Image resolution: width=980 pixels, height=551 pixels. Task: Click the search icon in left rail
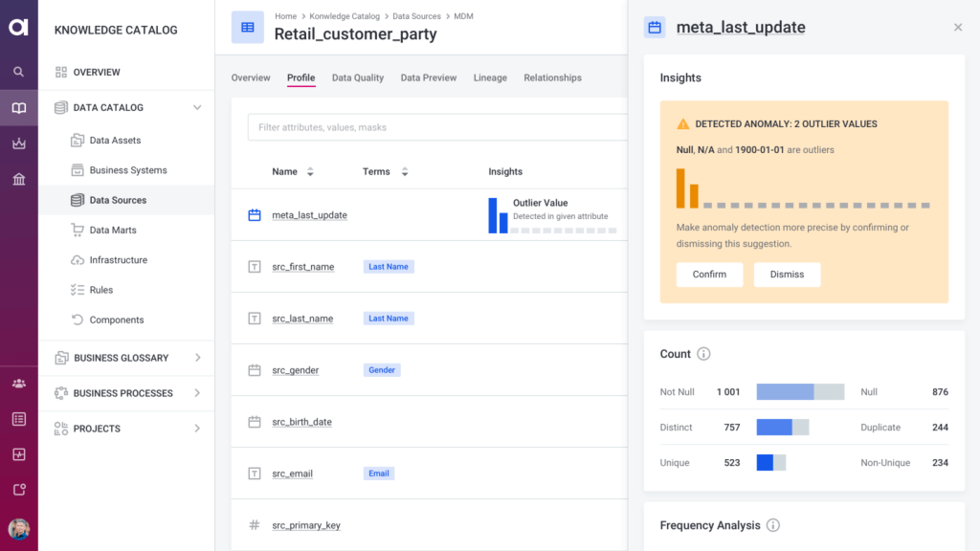tap(18, 72)
